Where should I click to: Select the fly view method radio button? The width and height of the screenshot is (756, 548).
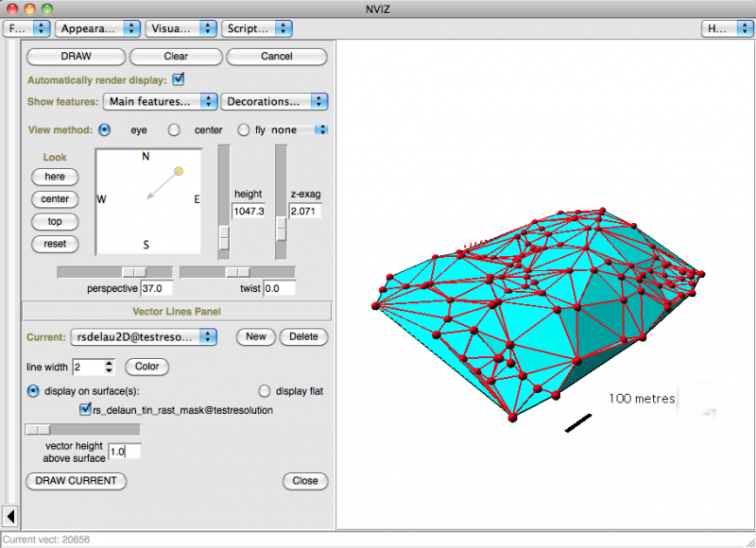coord(244,129)
